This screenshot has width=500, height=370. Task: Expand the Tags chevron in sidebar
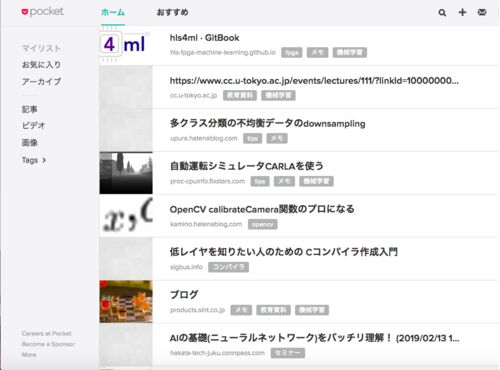coord(44,160)
